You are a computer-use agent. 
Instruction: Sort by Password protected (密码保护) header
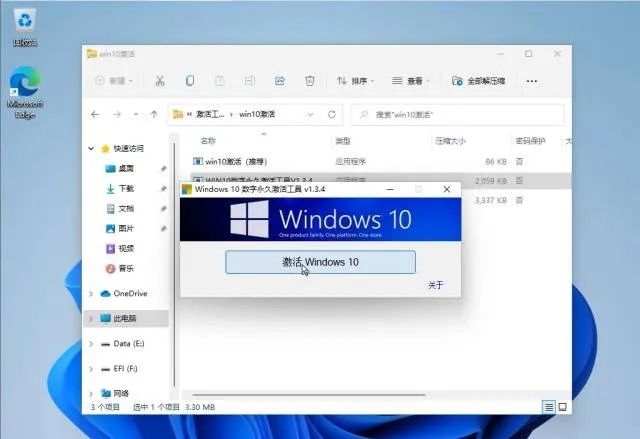pos(530,141)
